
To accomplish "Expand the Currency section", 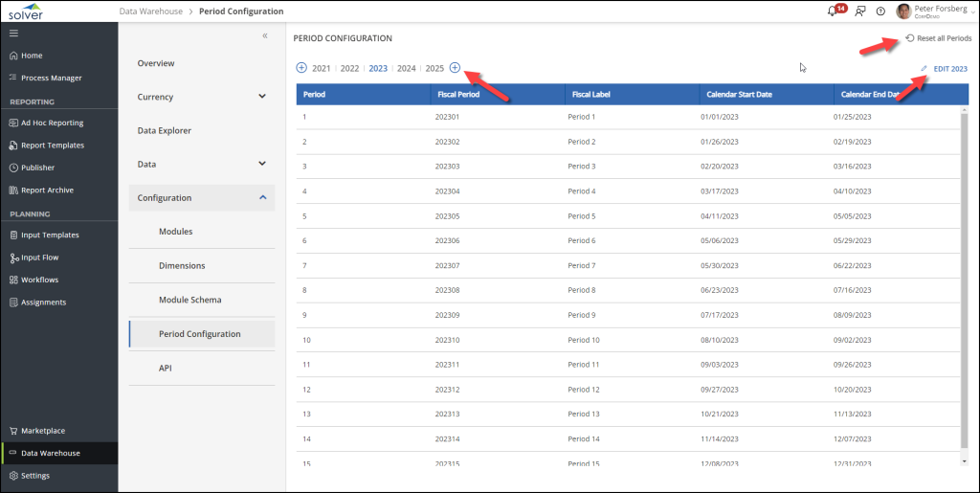I will [262, 97].
